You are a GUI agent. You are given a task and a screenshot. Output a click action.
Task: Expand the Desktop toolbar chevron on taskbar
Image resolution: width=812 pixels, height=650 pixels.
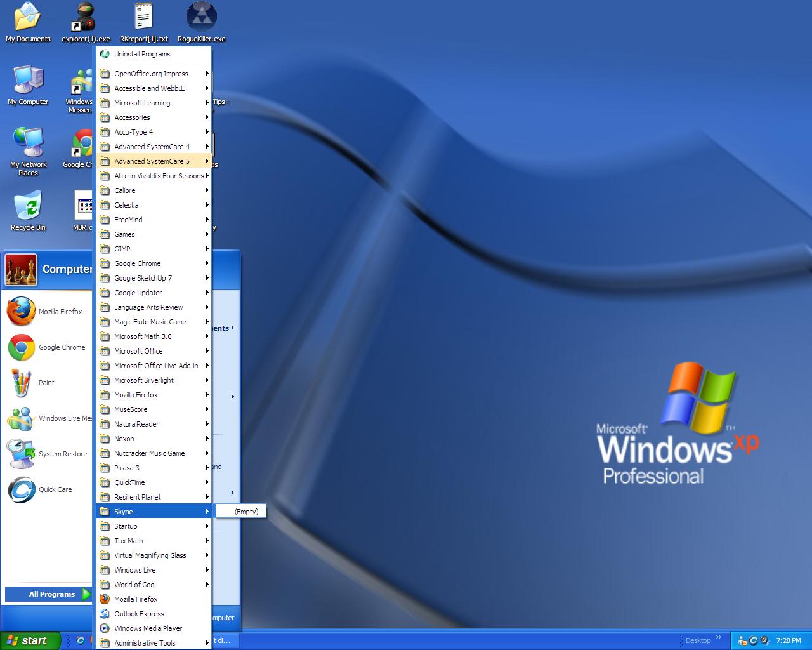coord(719,637)
